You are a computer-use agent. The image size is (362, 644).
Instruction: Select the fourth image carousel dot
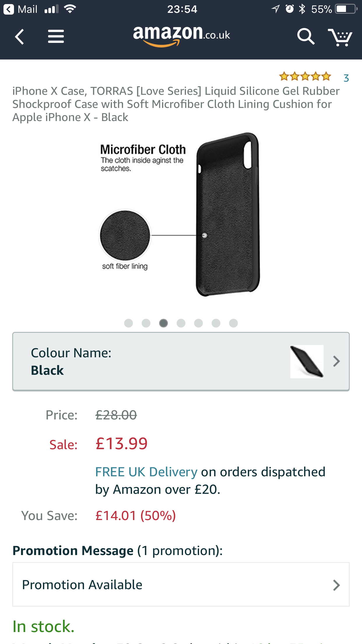click(x=181, y=323)
